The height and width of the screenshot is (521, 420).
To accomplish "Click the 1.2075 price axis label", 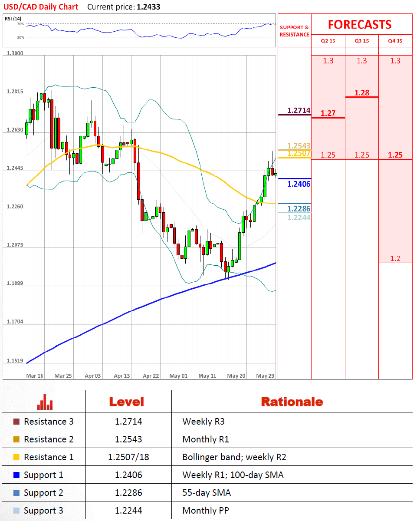I will (15, 245).
